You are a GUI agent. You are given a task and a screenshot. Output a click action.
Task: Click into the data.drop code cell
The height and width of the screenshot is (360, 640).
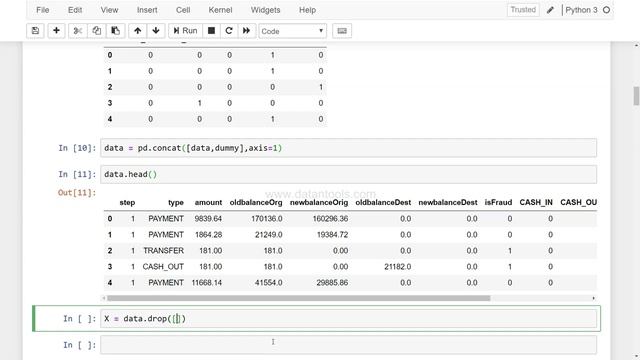[349, 318]
